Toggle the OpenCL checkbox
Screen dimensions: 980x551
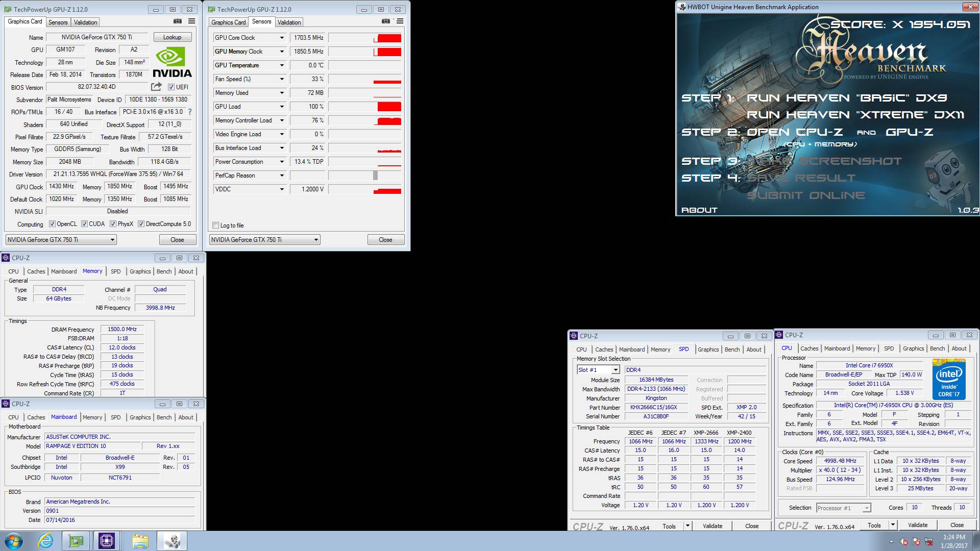(x=52, y=223)
